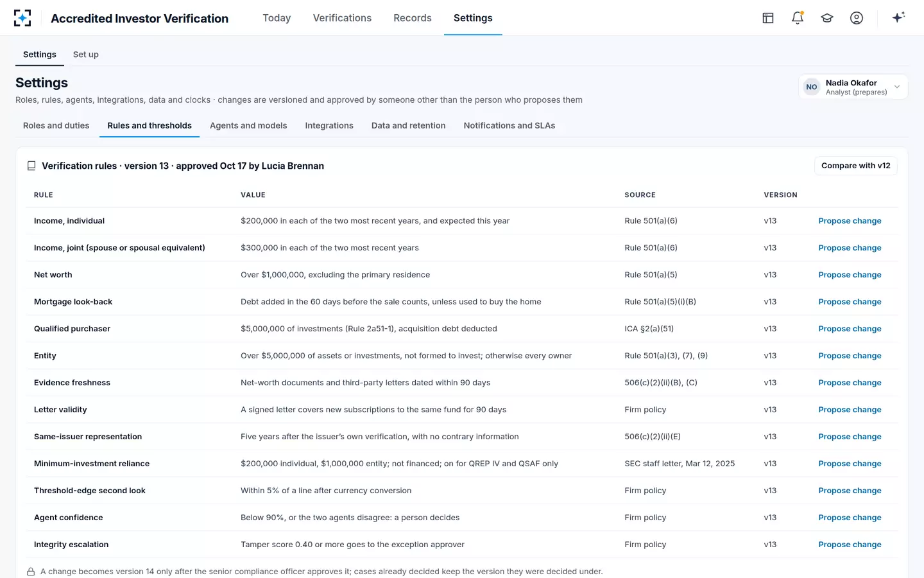This screenshot has height=578, width=924.
Task: Open the layout panel icon in header
Action: tap(768, 18)
